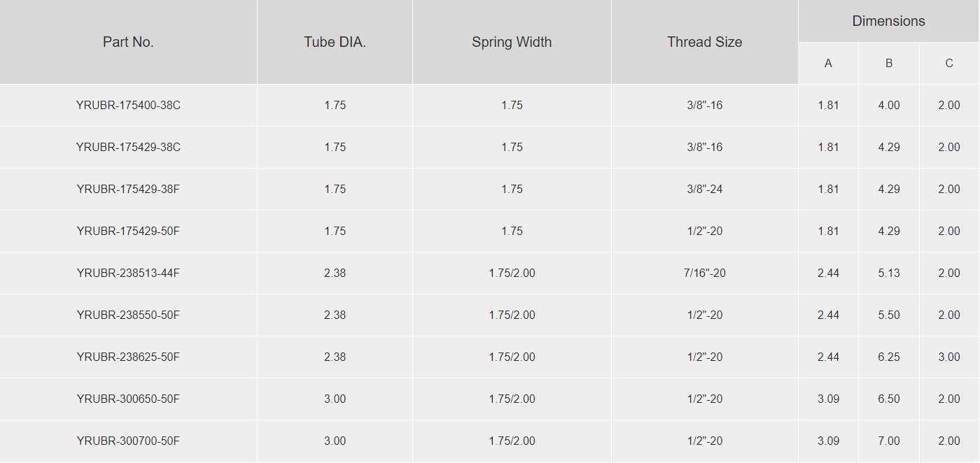Click the Part No. column header
The image size is (980, 463).
pos(128,42)
